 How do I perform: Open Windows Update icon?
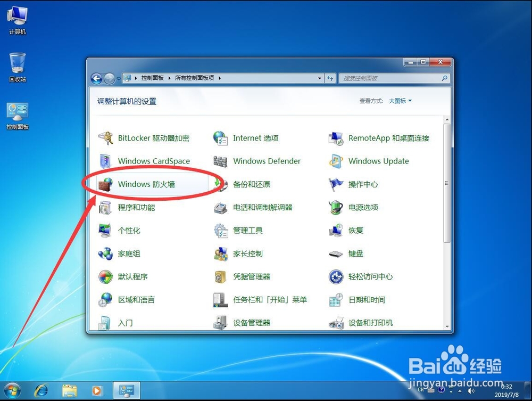tap(336, 161)
